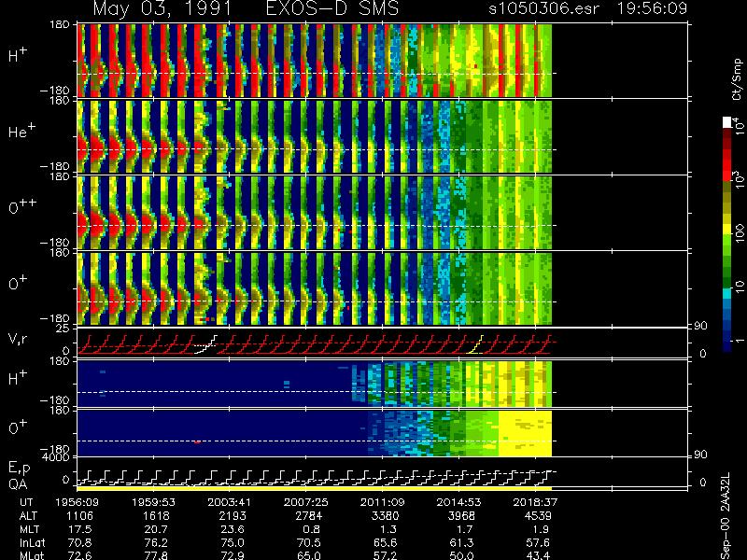The image size is (747, 560).
Task: Click altitude value "4539"
Action: coord(538,516)
